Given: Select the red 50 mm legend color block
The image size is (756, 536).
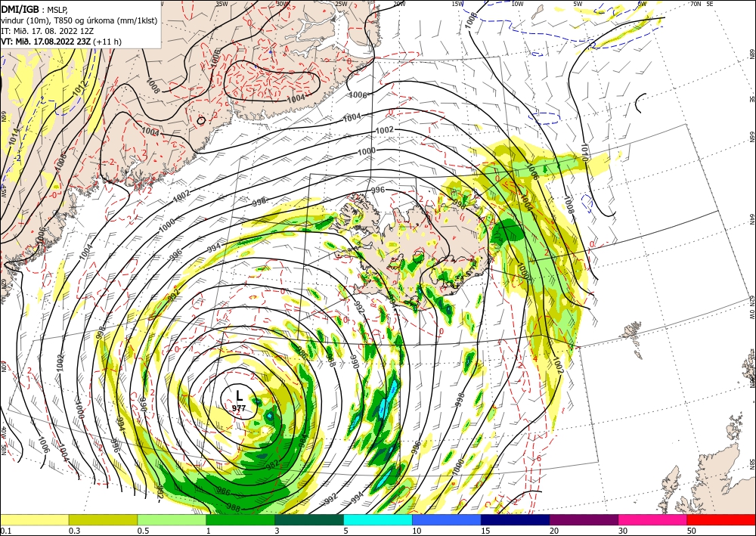Looking at the screenshot, I should pos(721,519).
